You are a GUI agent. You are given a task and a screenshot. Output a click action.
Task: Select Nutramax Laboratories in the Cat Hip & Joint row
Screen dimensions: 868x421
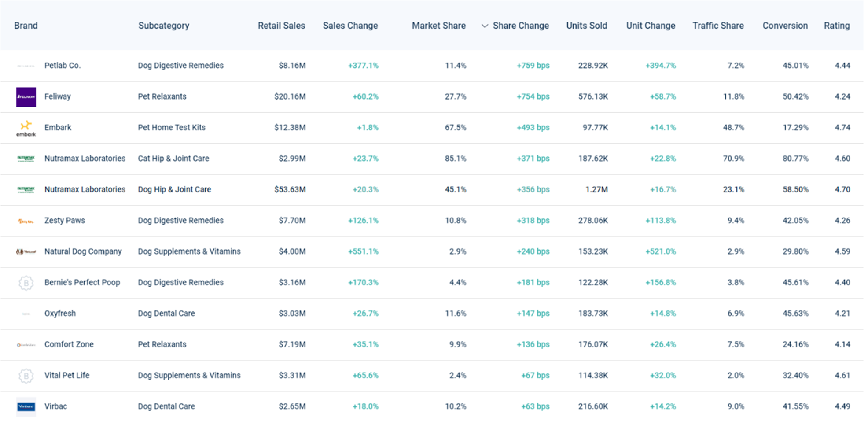(85, 159)
